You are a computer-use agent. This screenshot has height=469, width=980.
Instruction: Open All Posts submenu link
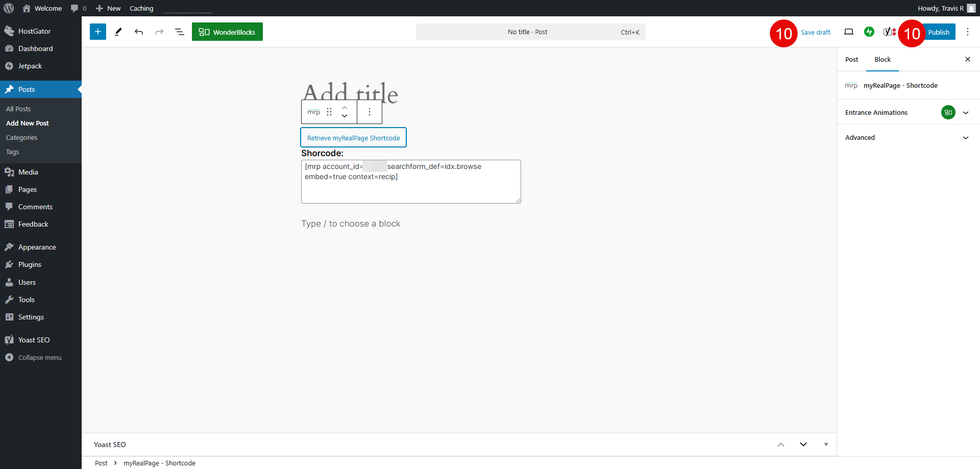coord(18,109)
